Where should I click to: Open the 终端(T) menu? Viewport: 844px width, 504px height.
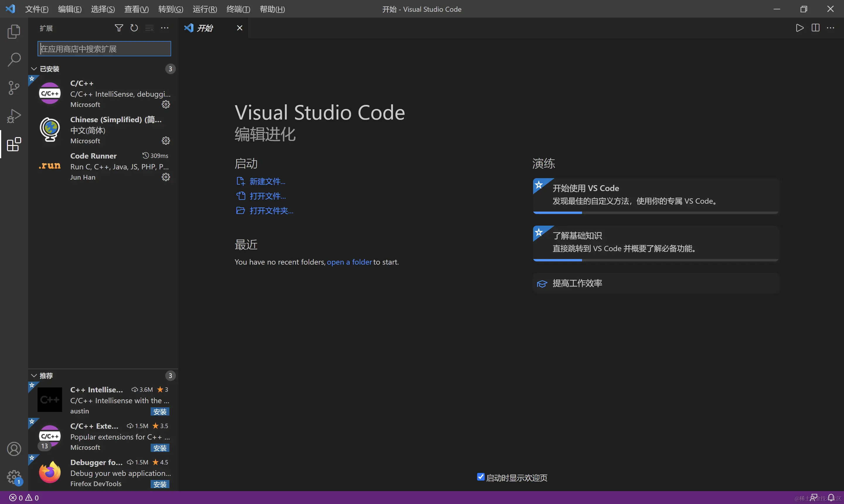(x=238, y=9)
